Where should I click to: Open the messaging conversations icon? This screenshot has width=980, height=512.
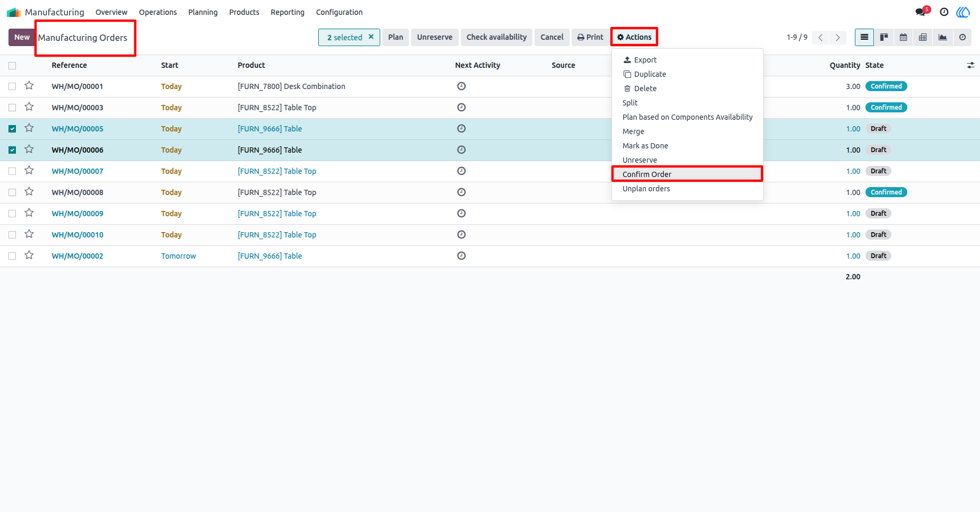pos(921,12)
